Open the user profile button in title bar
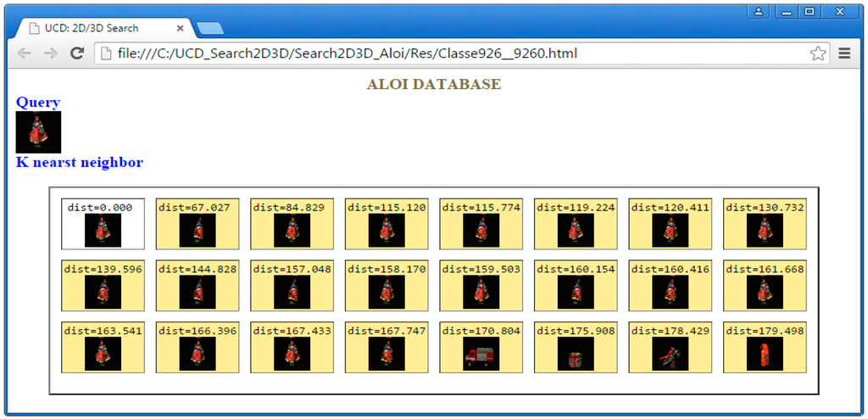This screenshot has width=868, height=419. click(x=759, y=11)
